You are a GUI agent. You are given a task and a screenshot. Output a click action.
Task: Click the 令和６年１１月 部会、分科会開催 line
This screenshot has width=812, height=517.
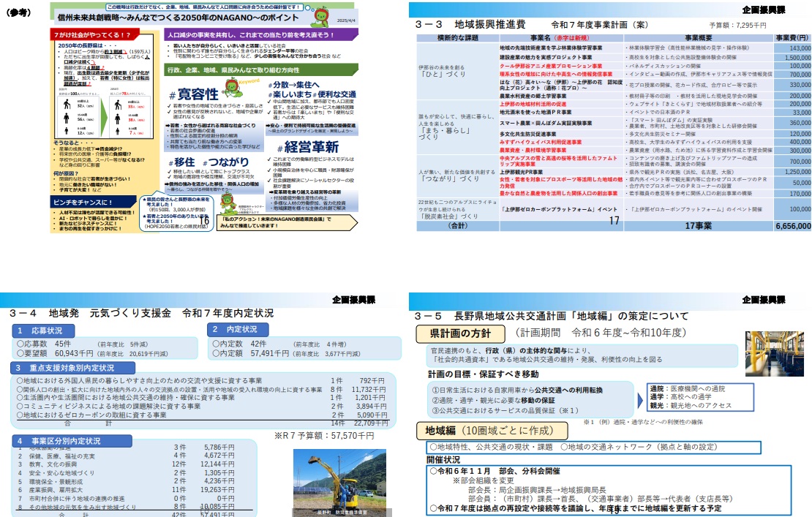[x=495, y=471]
